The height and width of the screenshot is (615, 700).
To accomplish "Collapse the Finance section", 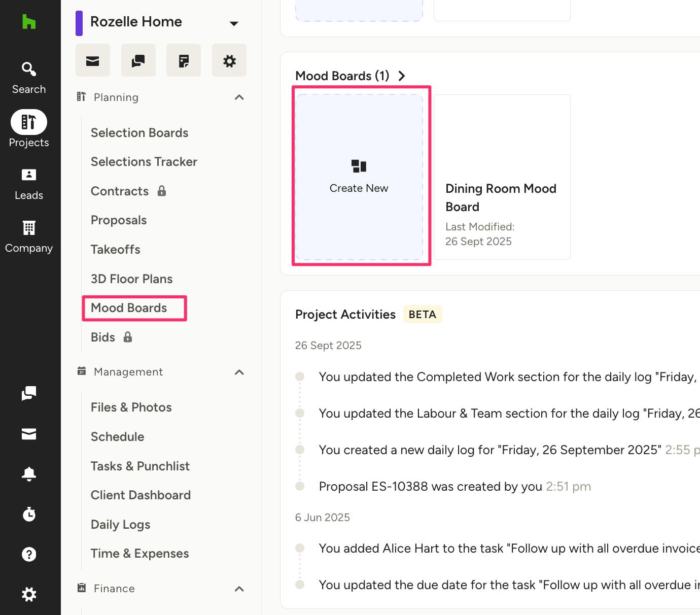I will pyautogui.click(x=239, y=589).
